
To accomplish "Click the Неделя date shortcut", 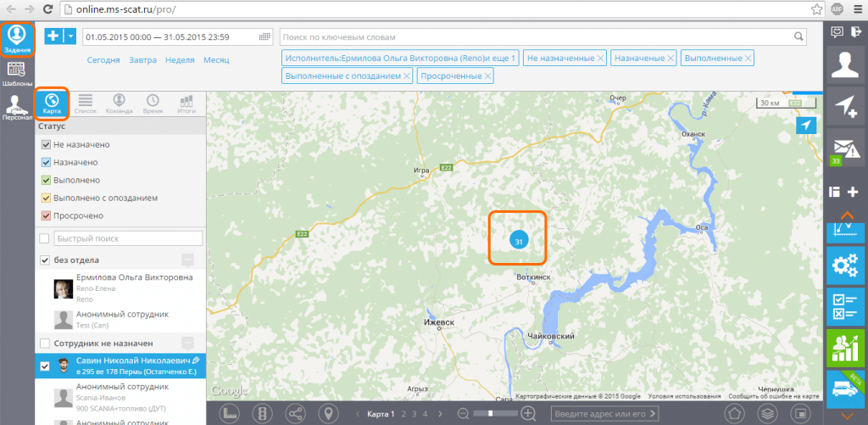I will click(180, 60).
